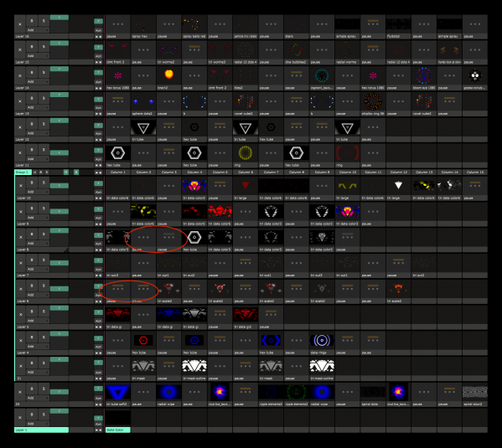
Task: Click the alpha button on Layer 9
Action: 98,218
